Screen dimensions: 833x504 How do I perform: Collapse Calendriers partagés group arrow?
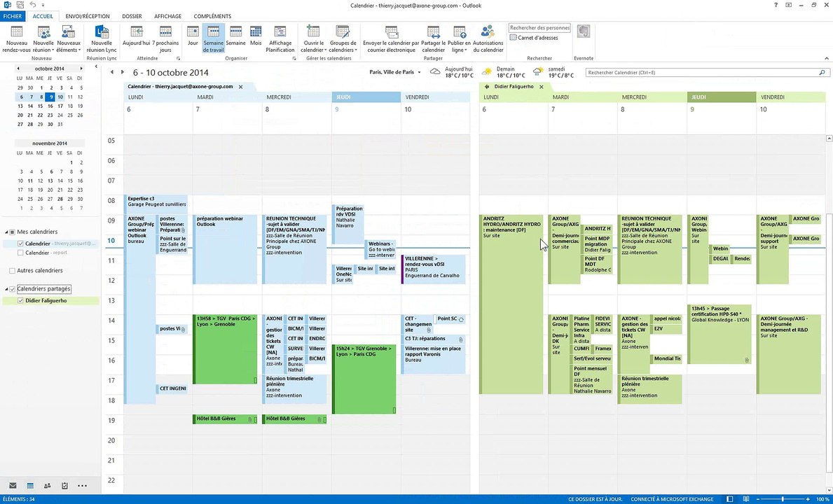[x=7, y=289]
